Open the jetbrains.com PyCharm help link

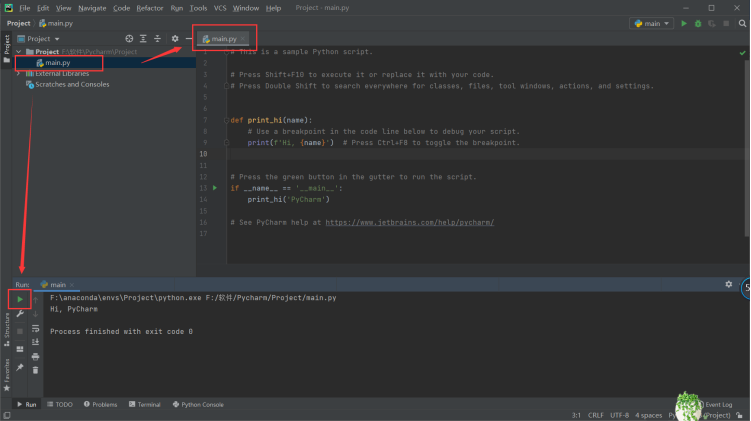[409, 222]
